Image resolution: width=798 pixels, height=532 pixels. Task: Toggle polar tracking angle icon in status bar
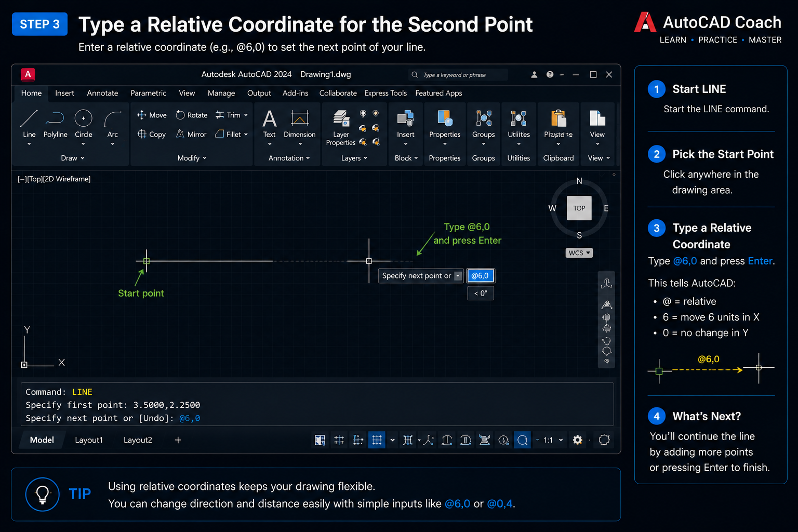point(428,440)
